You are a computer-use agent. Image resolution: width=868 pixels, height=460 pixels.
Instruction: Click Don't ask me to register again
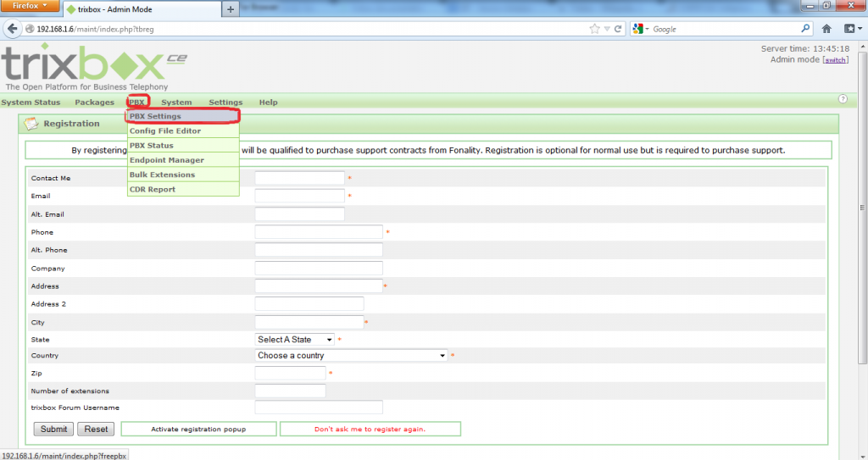(370, 429)
